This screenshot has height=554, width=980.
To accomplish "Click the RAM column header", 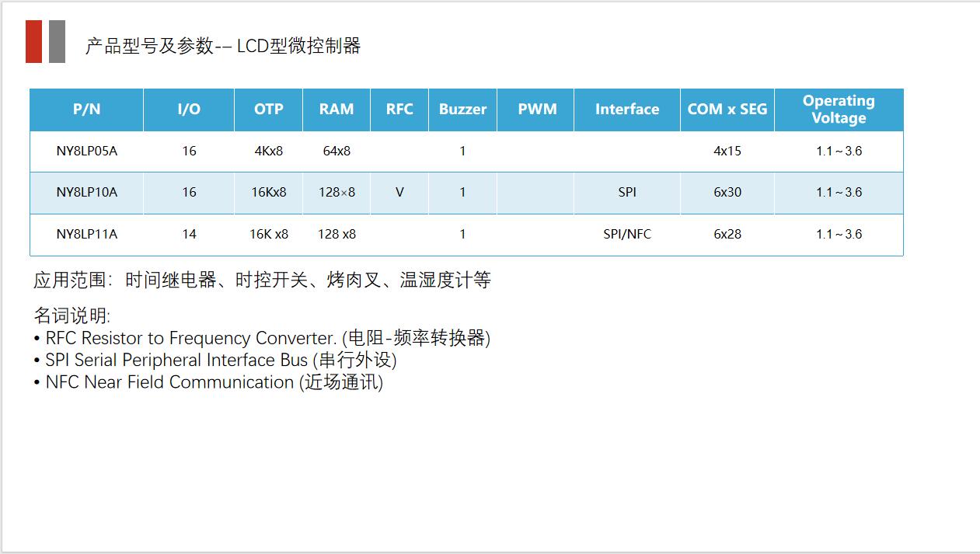I will (x=337, y=110).
